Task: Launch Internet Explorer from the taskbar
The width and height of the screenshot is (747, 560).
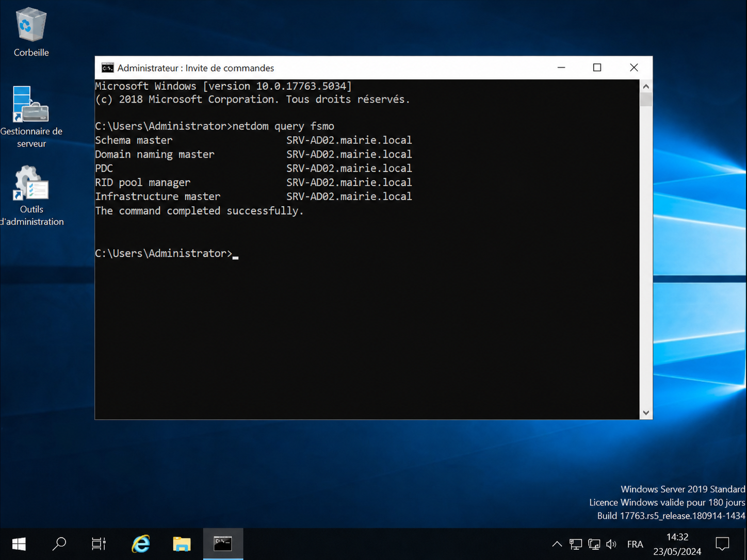Action: click(140, 544)
